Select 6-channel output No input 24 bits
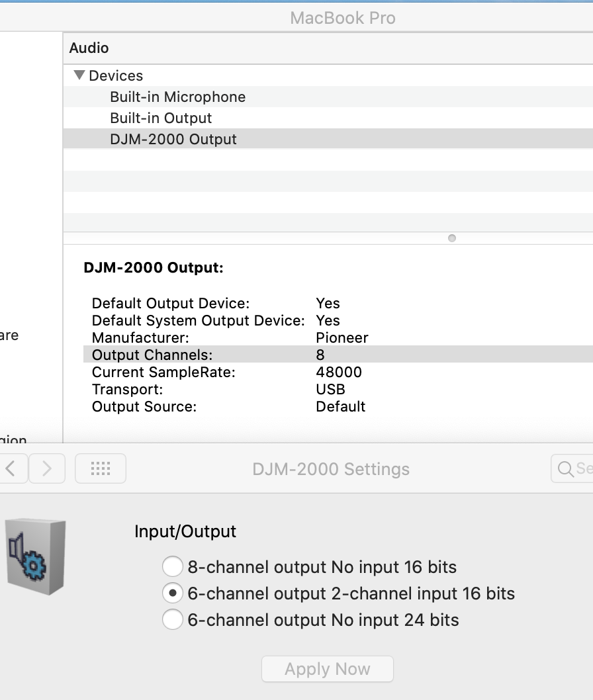 172,620
